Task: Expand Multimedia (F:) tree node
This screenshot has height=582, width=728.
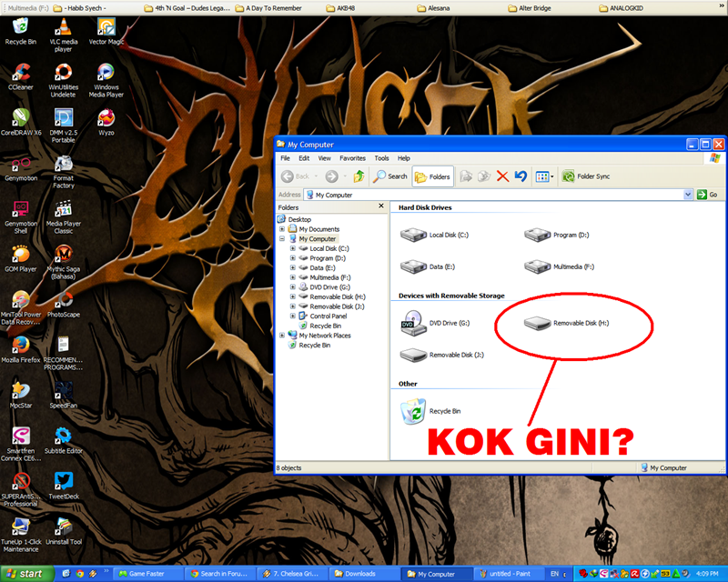Action: [292, 277]
